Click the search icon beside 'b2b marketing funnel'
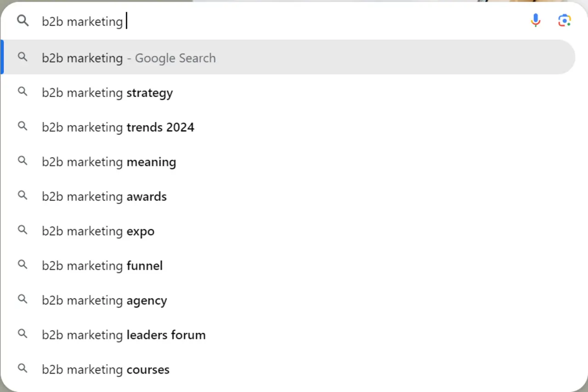 coord(23,265)
